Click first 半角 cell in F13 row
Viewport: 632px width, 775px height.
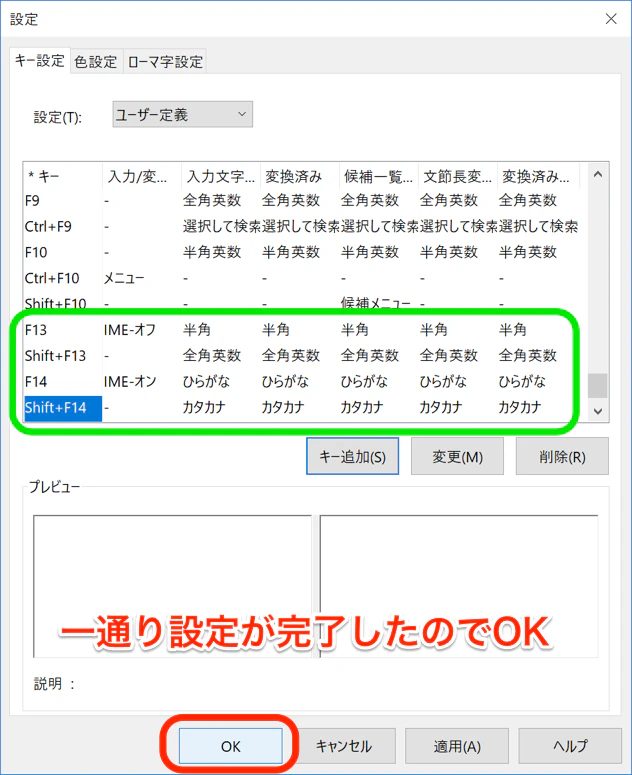tap(197, 330)
